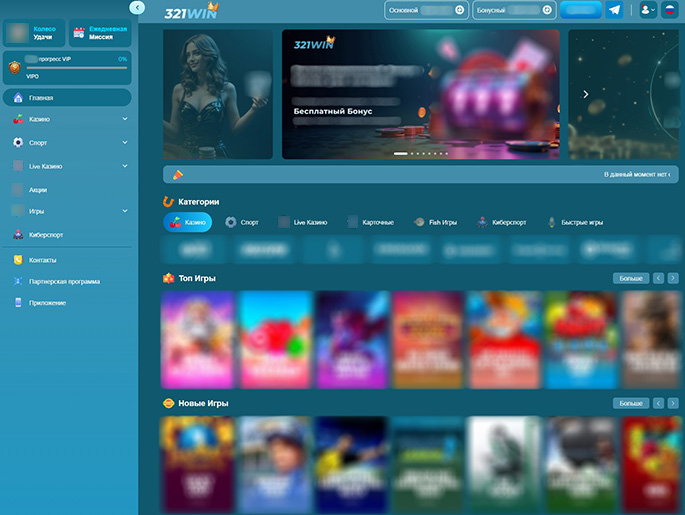Open the Telegram channel icon
The image size is (685, 515).
click(x=614, y=10)
